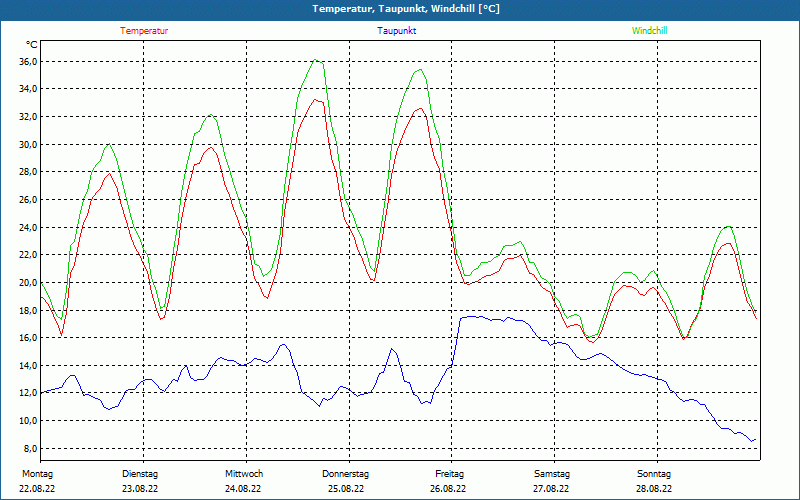
Task: Click the green Windchill peak on Wednesday
Action: pyautogui.click(x=316, y=60)
